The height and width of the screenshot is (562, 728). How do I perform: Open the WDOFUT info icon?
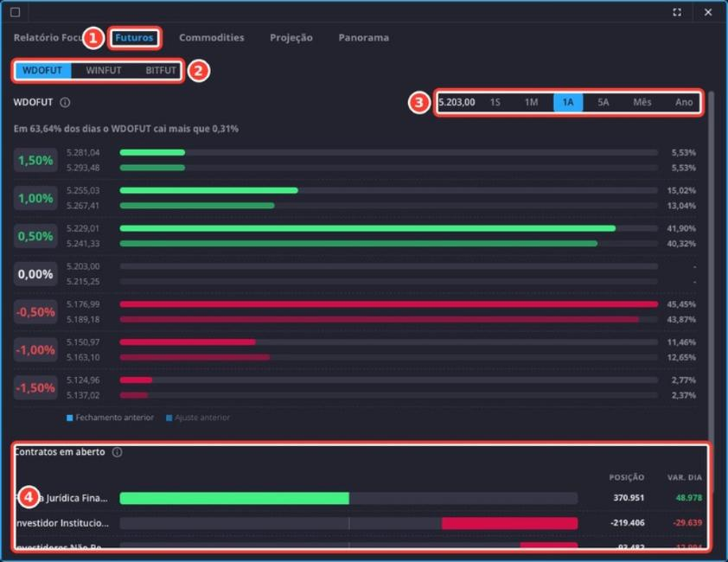pos(65,102)
